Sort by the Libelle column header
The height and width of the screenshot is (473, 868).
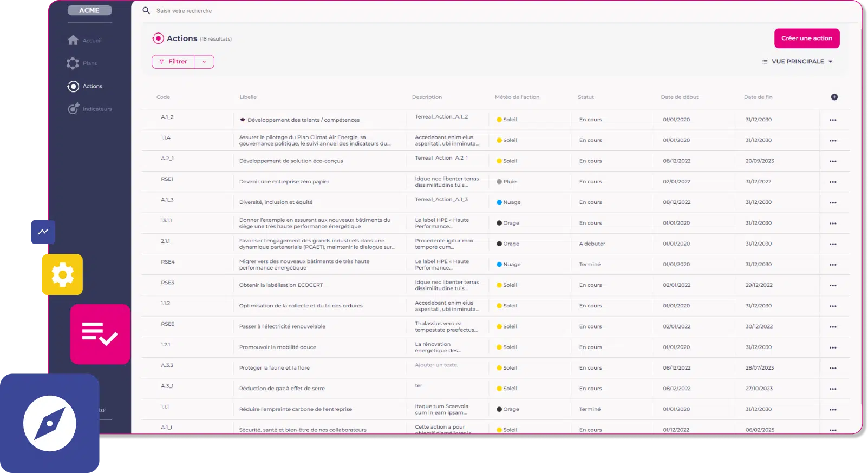coord(248,97)
